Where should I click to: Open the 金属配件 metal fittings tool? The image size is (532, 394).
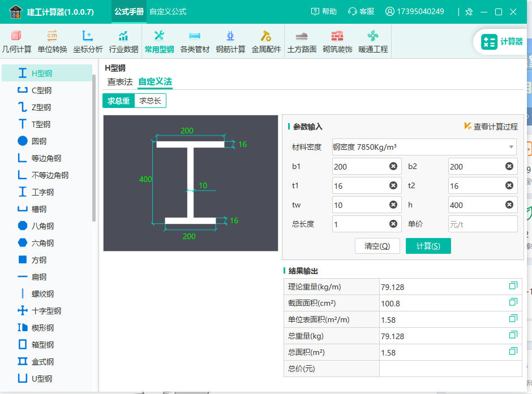click(x=266, y=41)
